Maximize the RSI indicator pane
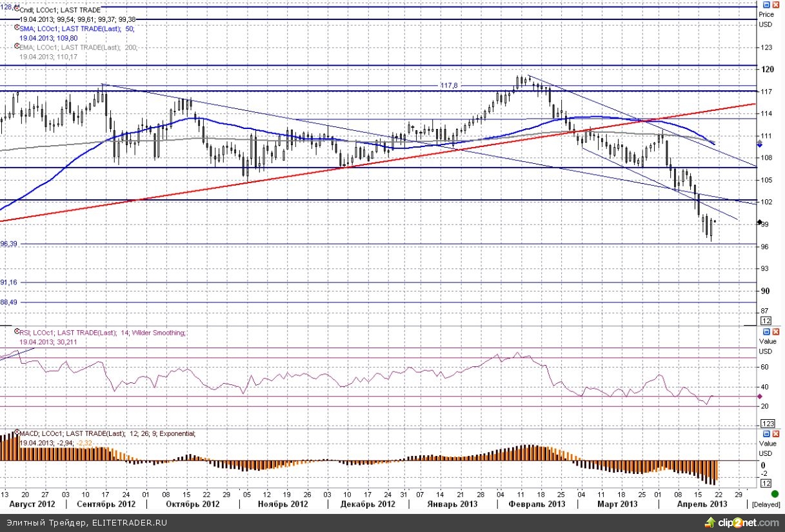This screenshot has height=532, width=785. [766, 331]
